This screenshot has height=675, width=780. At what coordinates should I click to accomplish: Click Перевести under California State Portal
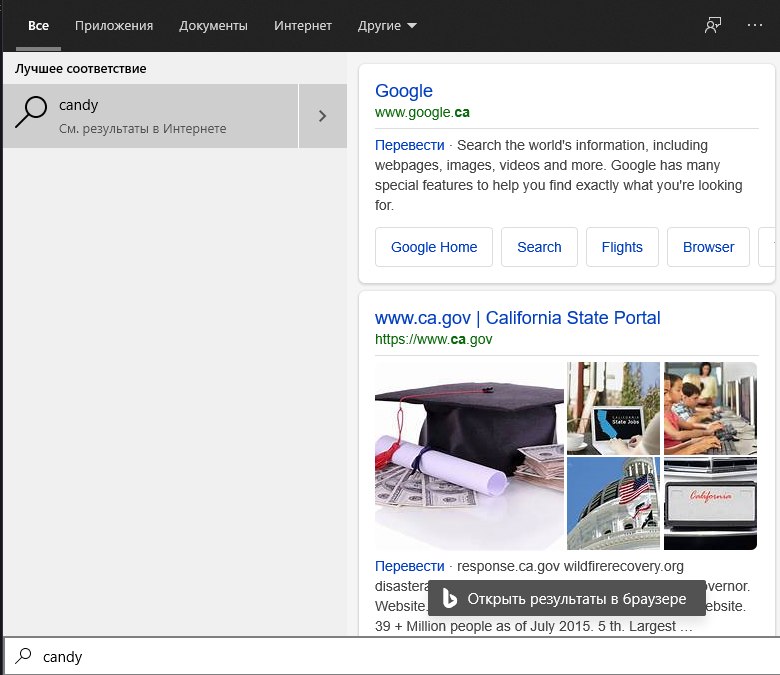pos(409,566)
